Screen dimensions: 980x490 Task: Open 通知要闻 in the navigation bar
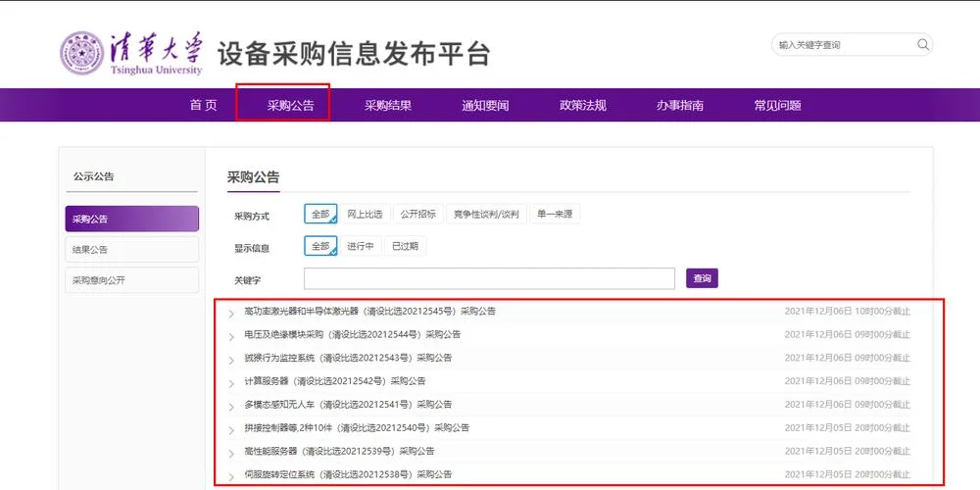click(x=485, y=105)
